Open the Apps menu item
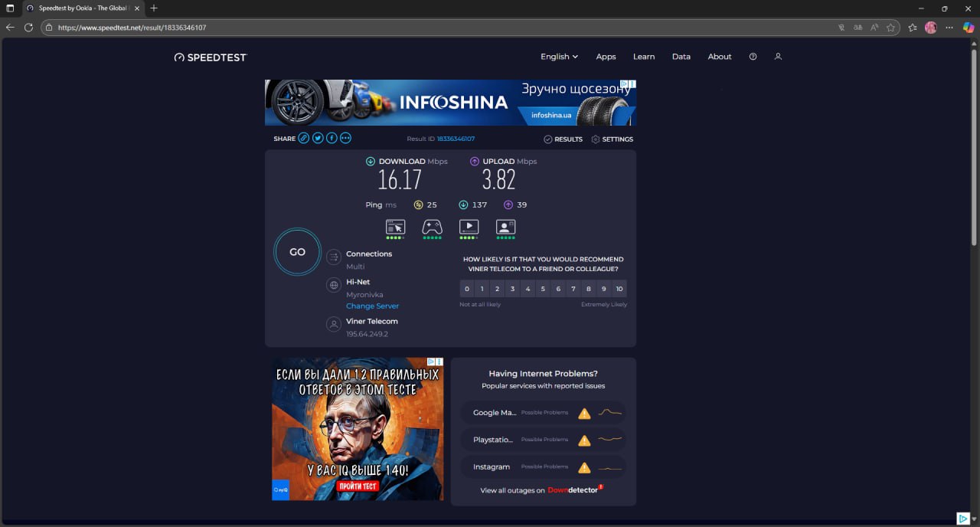This screenshot has height=527, width=980. pyautogui.click(x=606, y=57)
